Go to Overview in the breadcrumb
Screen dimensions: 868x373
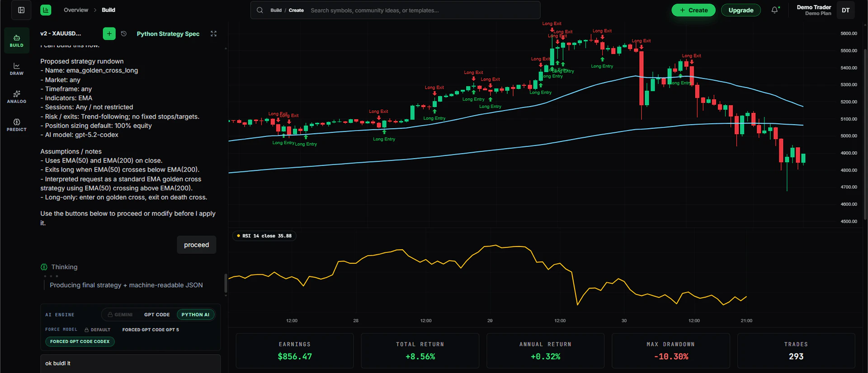tap(76, 10)
